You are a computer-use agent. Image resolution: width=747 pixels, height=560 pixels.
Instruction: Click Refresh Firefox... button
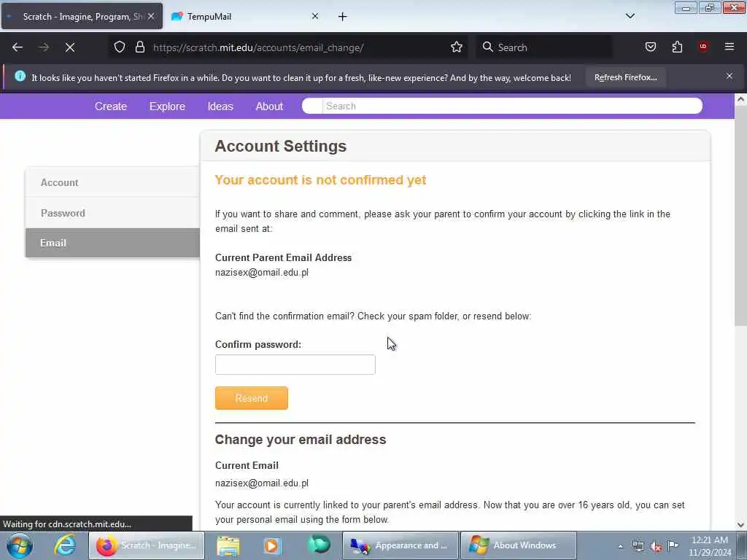(625, 77)
